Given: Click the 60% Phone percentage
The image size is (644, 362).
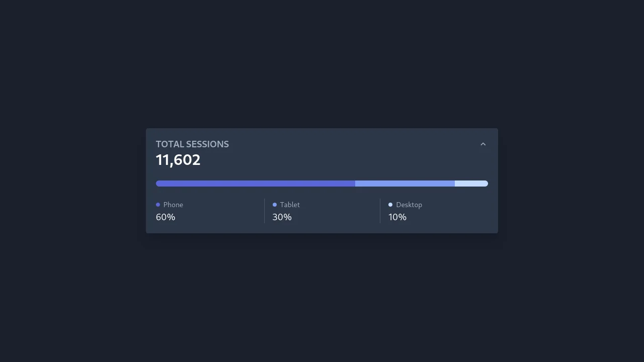Looking at the screenshot, I should pyautogui.click(x=166, y=217).
